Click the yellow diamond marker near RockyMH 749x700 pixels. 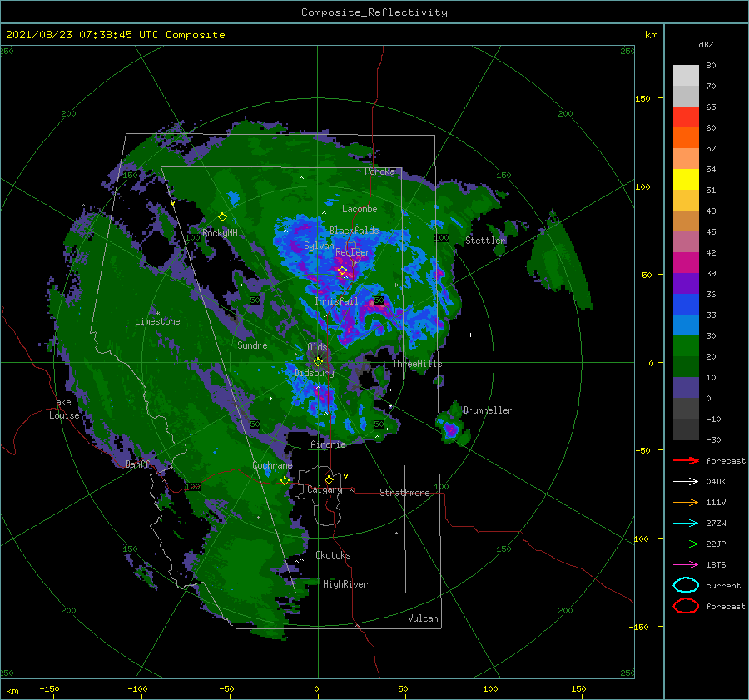pos(222,217)
